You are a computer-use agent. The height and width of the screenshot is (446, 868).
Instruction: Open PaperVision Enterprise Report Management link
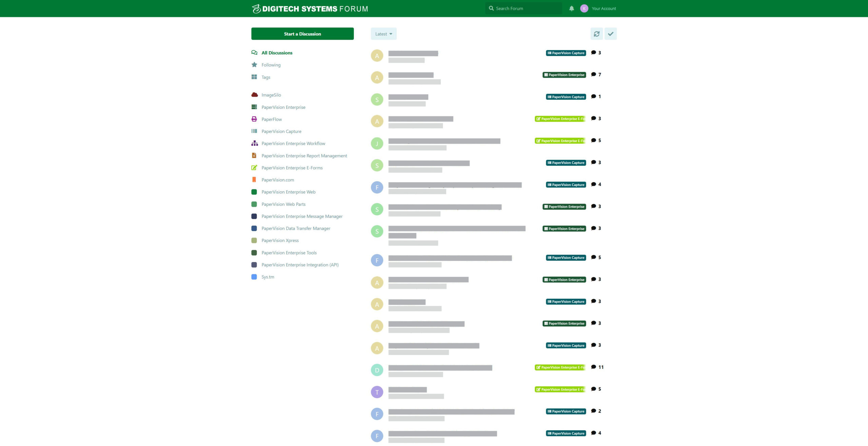coord(304,156)
